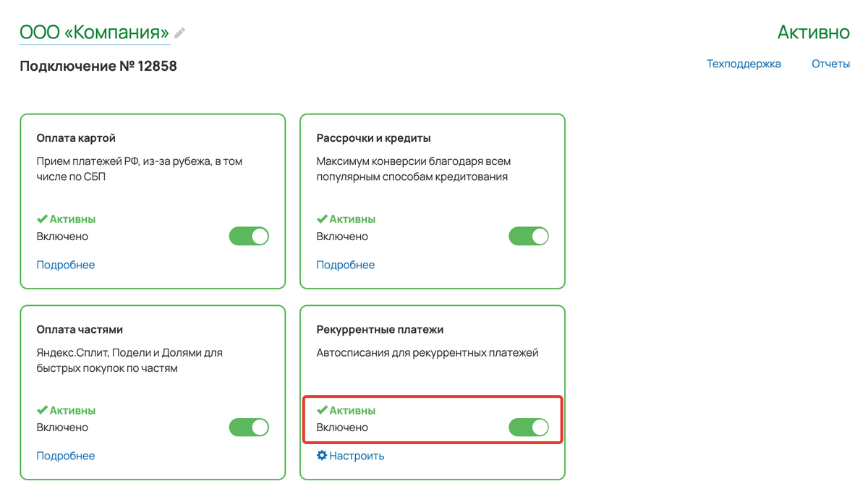Viewport: 868px width, 489px height.
Task: Disable the Рассрочки и кредиты switch
Action: coord(529,237)
